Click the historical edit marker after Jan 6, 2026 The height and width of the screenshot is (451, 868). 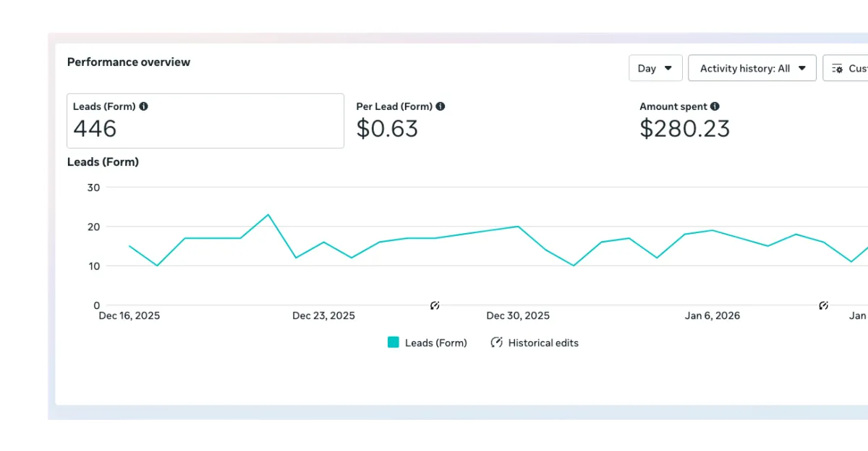coord(823,305)
